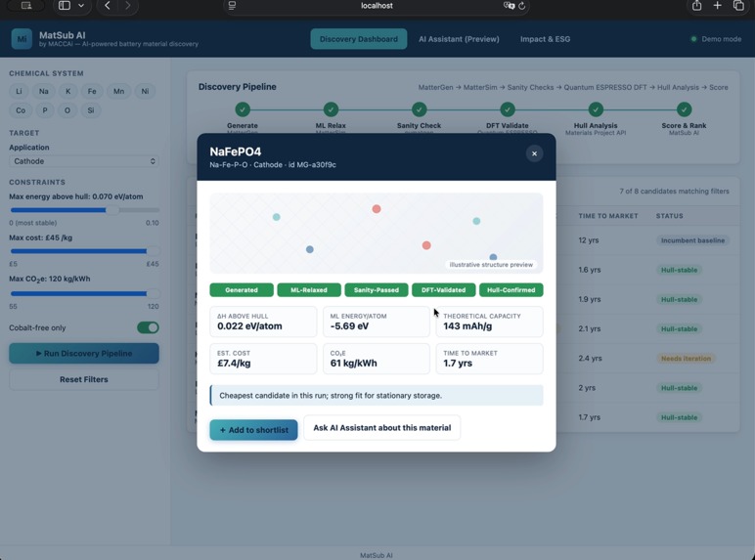755x560 pixels.
Task: Click the translate icon in address bar
Action: coord(509,5)
